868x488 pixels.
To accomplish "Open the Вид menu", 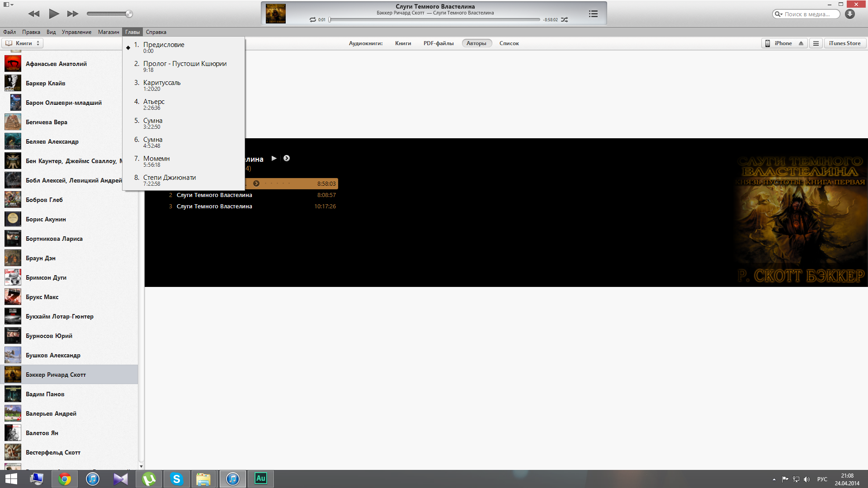I will 51,32.
